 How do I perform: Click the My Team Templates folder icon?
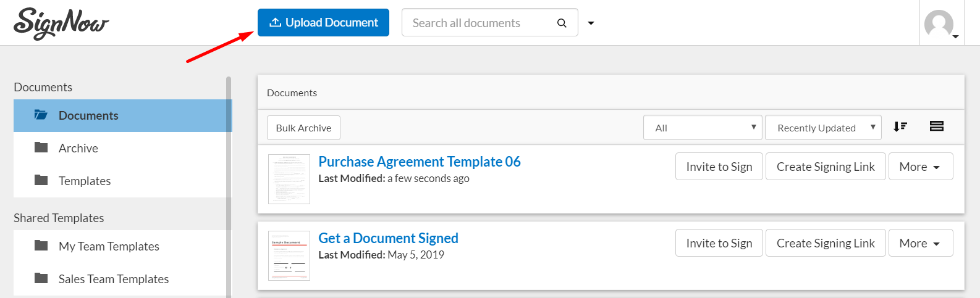pyautogui.click(x=41, y=246)
